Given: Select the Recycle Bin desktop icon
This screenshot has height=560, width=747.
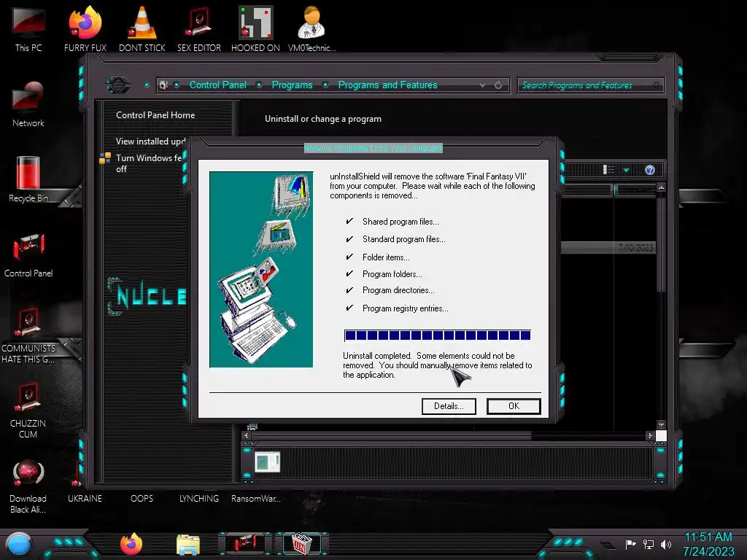Looking at the screenshot, I should pyautogui.click(x=28, y=179).
